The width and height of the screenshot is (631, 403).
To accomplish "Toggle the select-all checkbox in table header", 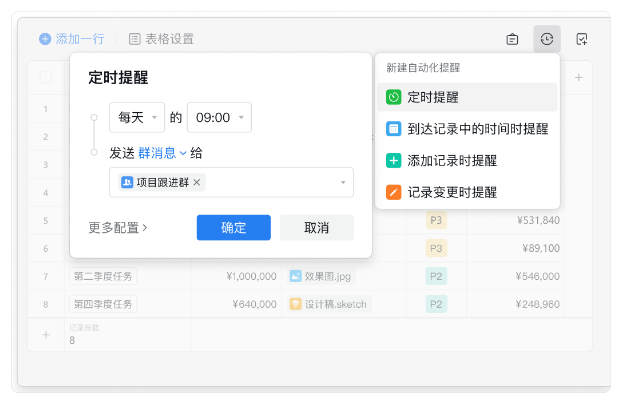I will (x=46, y=77).
